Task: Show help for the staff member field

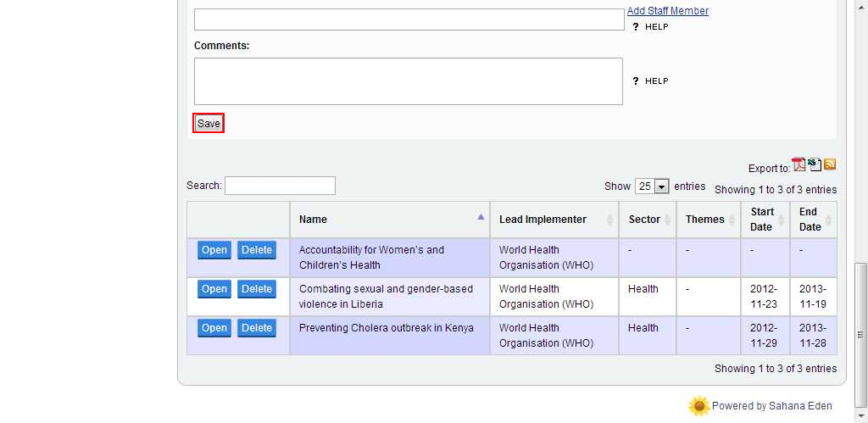Action: 650,27
